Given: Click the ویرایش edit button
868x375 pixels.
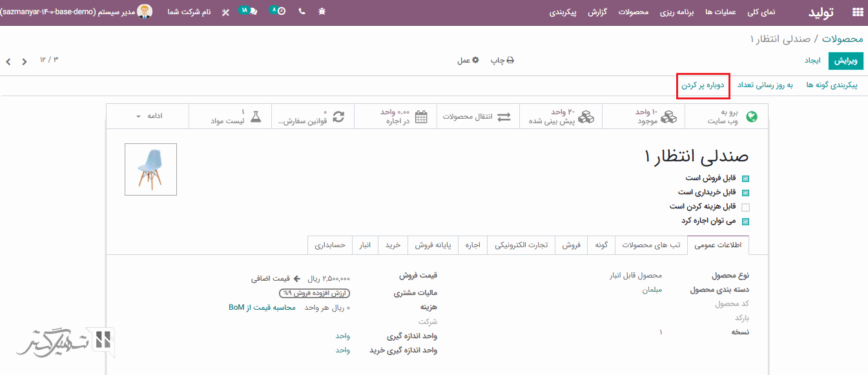Looking at the screenshot, I should pyautogui.click(x=845, y=60).
